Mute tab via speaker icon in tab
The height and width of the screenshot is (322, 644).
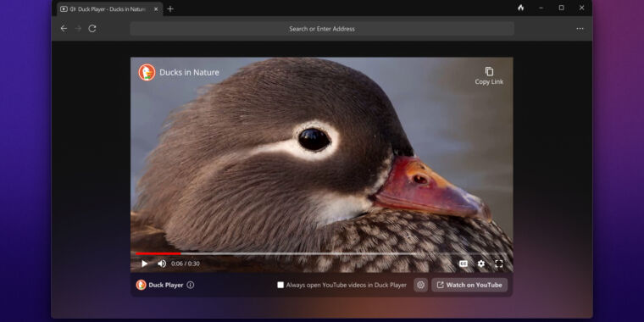(x=73, y=9)
